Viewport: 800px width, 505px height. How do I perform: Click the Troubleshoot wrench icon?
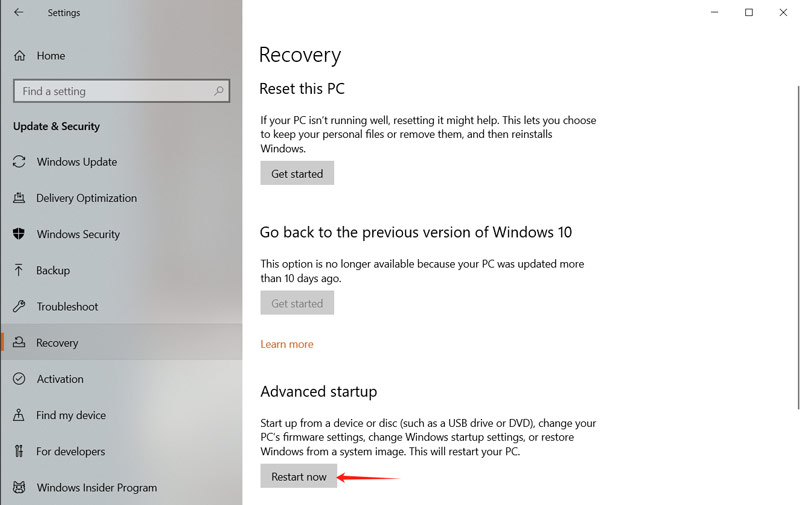tap(19, 306)
